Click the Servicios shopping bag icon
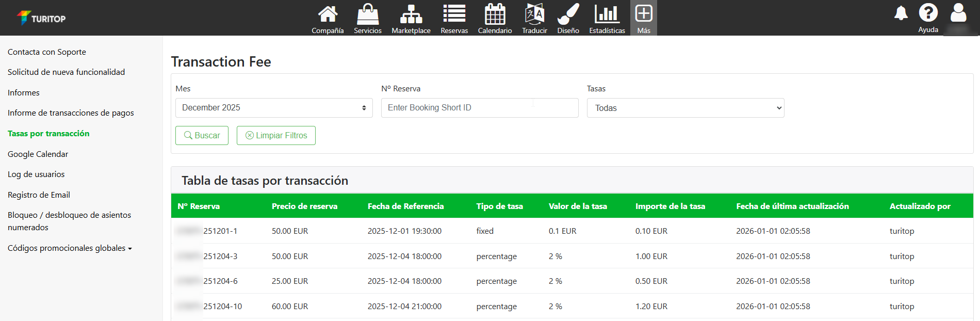The height and width of the screenshot is (321, 980). (367, 14)
